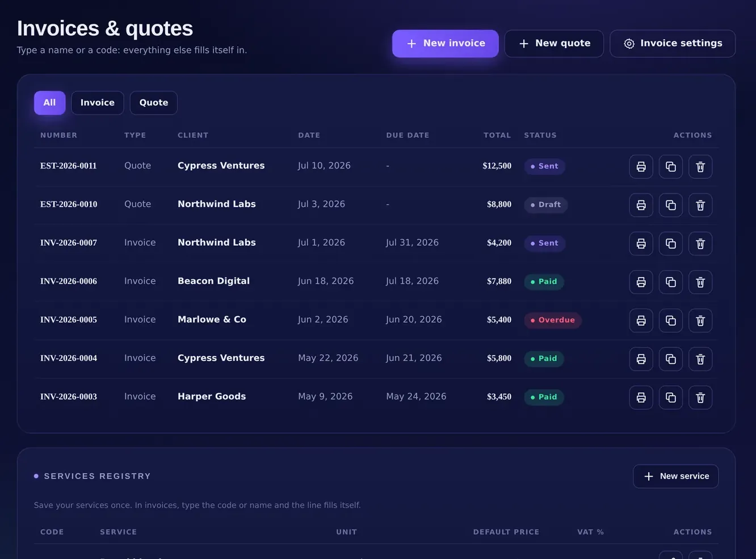The width and height of the screenshot is (756, 559).
Task: Filter the list by Invoice
Action: [97, 103]
